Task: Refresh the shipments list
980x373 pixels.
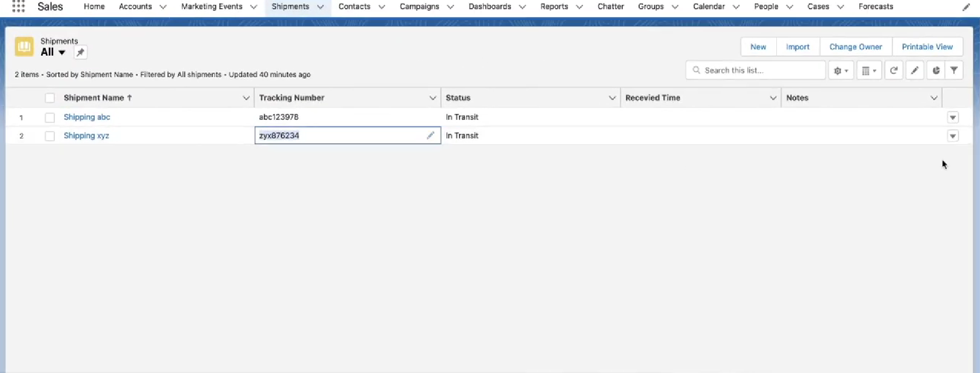Action: [894, 71]
